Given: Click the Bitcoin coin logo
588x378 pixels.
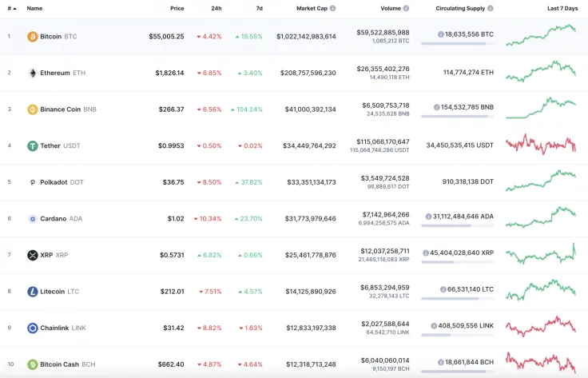Looking at the screenshot, I should pos(33,37).
